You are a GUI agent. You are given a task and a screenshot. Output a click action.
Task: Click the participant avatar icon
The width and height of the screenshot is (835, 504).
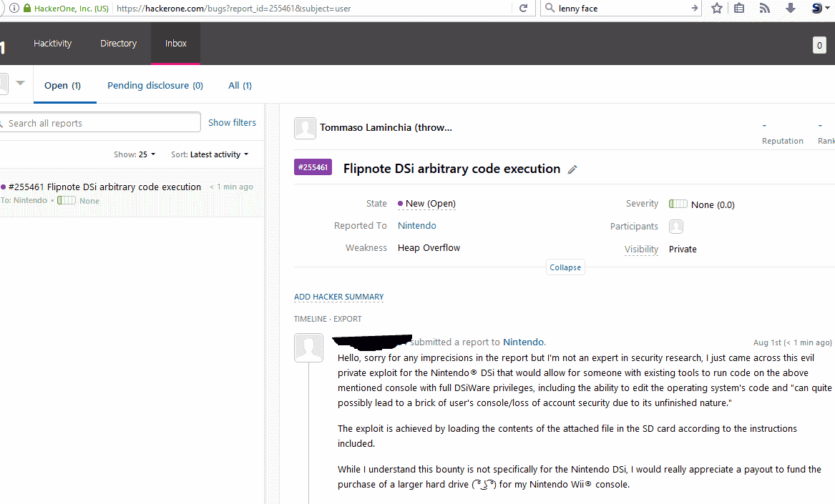tap(675, 226)
